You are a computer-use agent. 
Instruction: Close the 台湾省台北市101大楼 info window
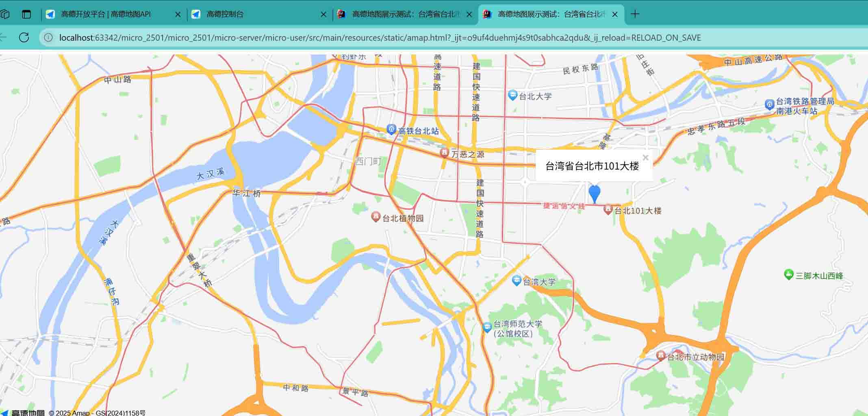coord(645,158)
